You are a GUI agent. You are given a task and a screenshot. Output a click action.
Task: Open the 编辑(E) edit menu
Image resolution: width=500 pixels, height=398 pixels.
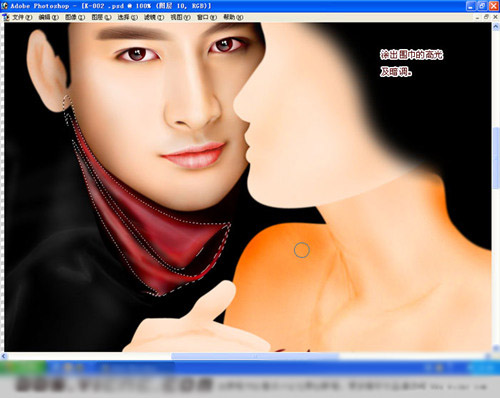pyautogui.click(x=49, y=17)
